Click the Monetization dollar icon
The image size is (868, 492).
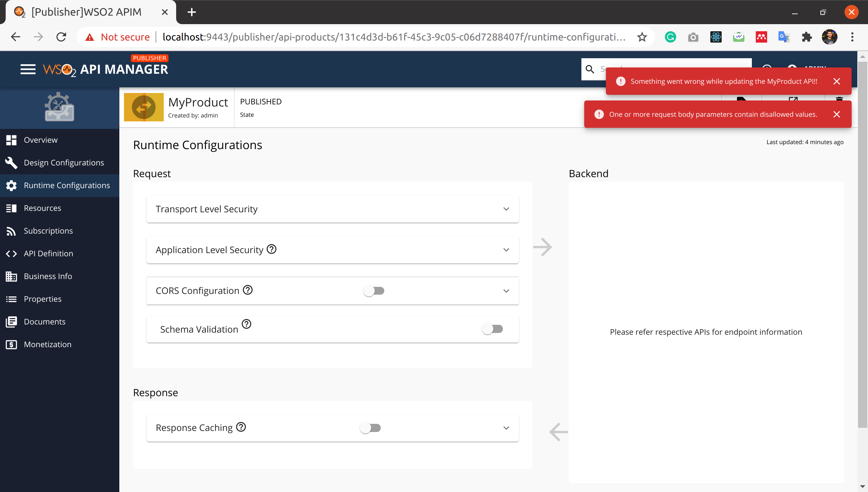(11, 344)
